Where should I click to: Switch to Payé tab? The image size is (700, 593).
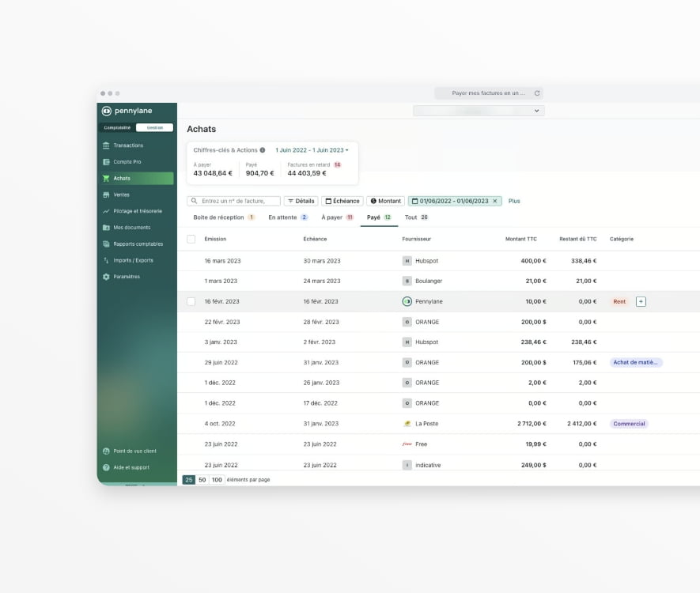[379, 217]
